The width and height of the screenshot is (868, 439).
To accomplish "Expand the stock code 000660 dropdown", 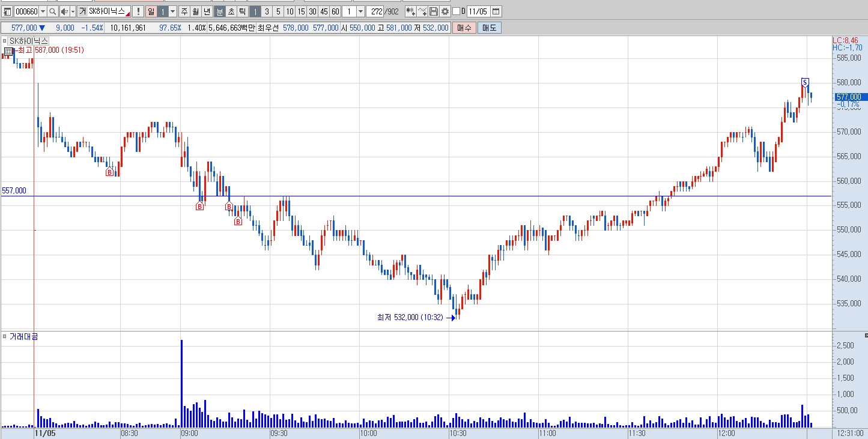I will point(42,11).
